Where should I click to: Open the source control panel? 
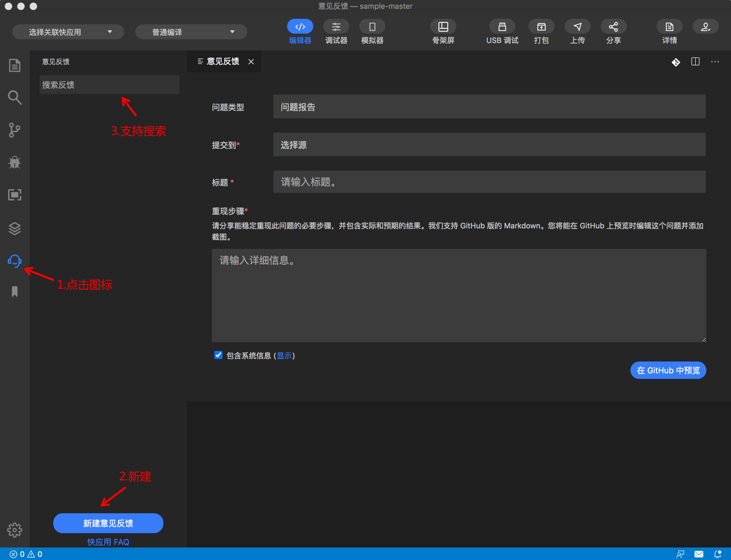pos(14,130)
